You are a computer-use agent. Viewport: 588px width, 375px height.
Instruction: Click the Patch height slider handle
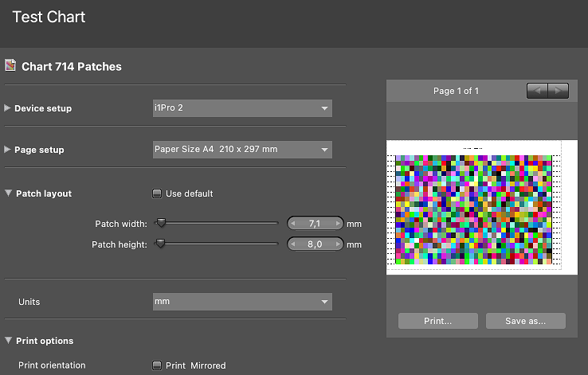[x=160, y=244]
